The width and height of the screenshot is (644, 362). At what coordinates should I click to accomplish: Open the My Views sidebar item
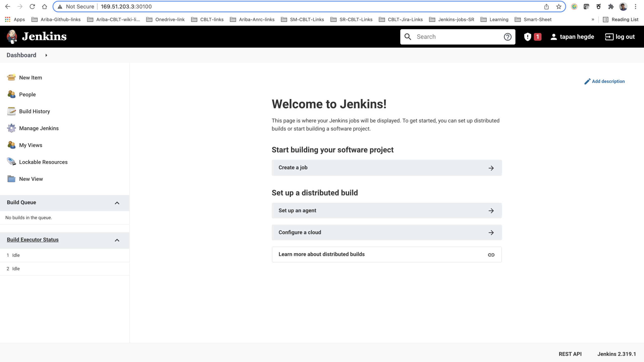(x=31, y=145)
